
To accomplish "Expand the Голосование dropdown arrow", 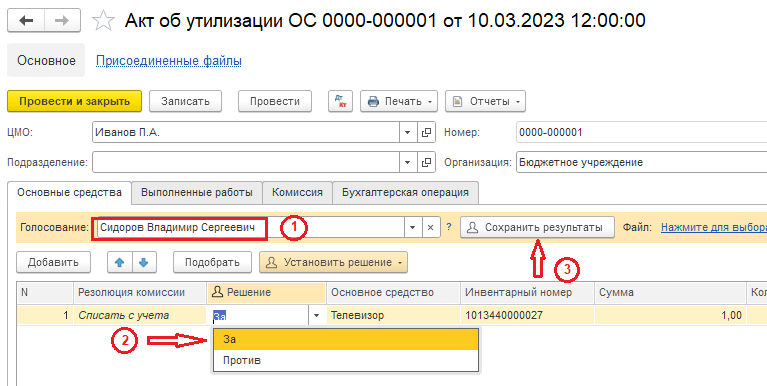I will [x=412, y=227].
